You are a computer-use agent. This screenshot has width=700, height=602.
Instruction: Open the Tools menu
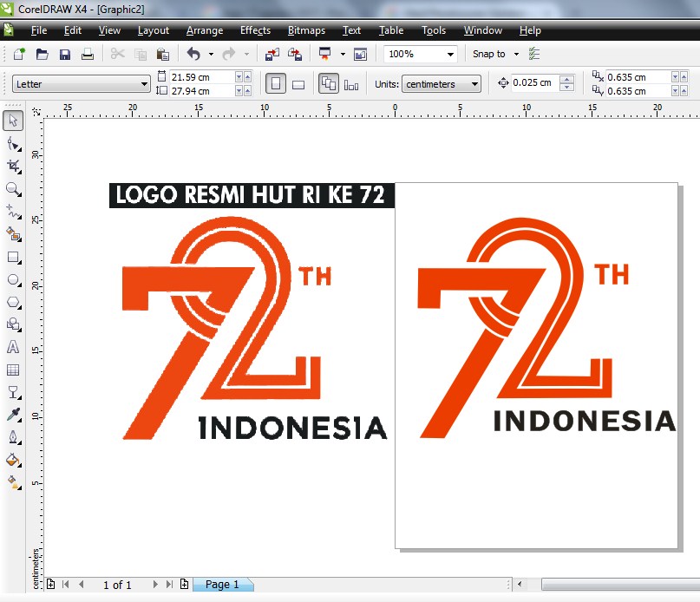point(434,30)
